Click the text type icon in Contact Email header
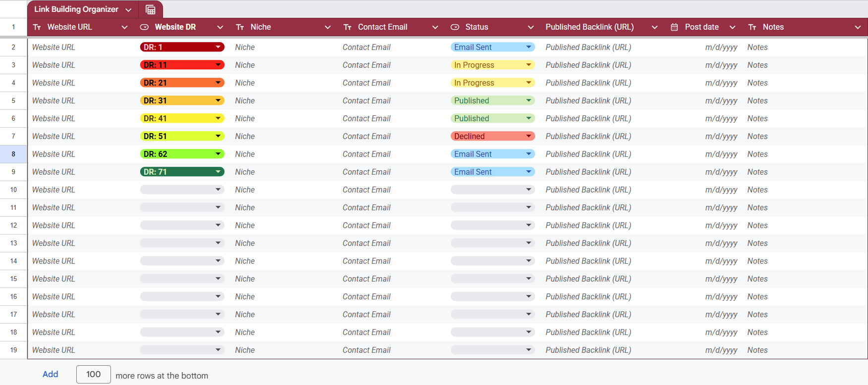 (x=347, y=27)
